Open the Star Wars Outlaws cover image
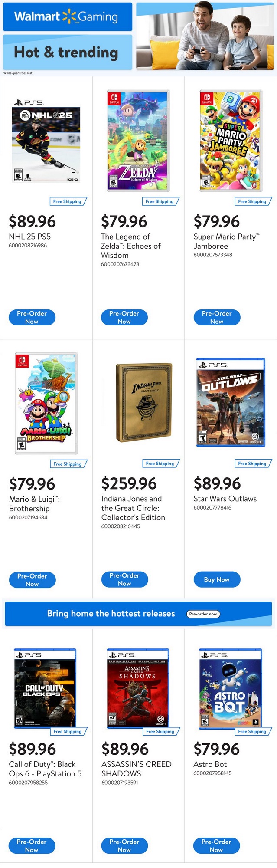277x868 pixels. click(x=231, y=402)
